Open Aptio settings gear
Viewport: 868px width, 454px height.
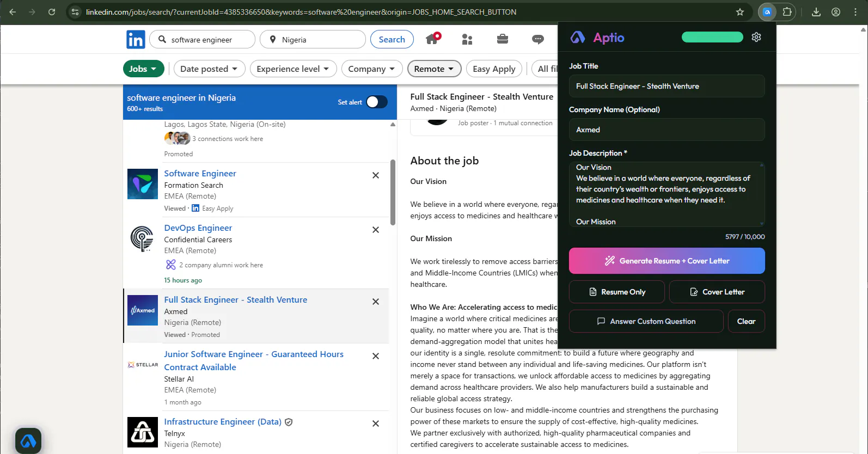pos(756,37)
